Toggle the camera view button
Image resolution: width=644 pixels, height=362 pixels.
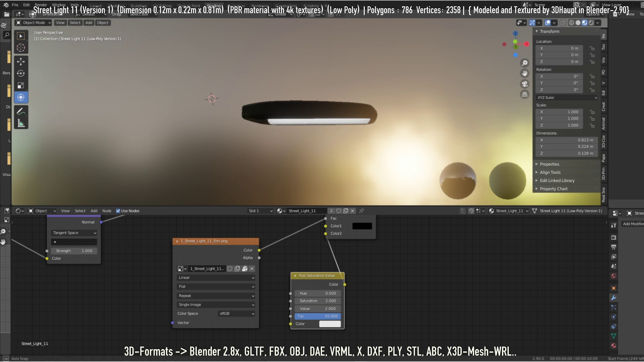(525, 84)
